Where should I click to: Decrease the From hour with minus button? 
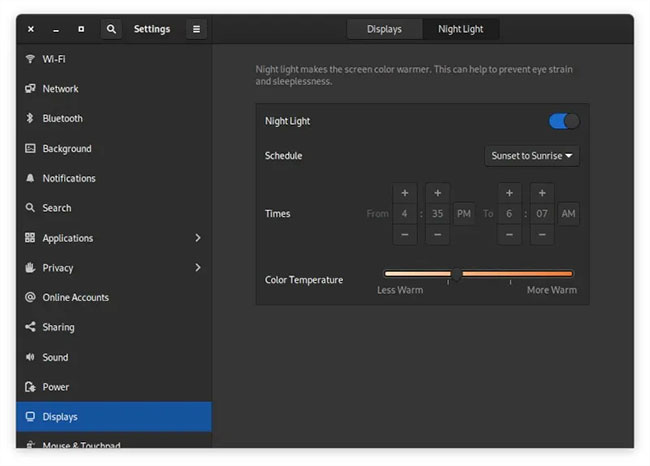pyautogui.click(x=405, y=235)
